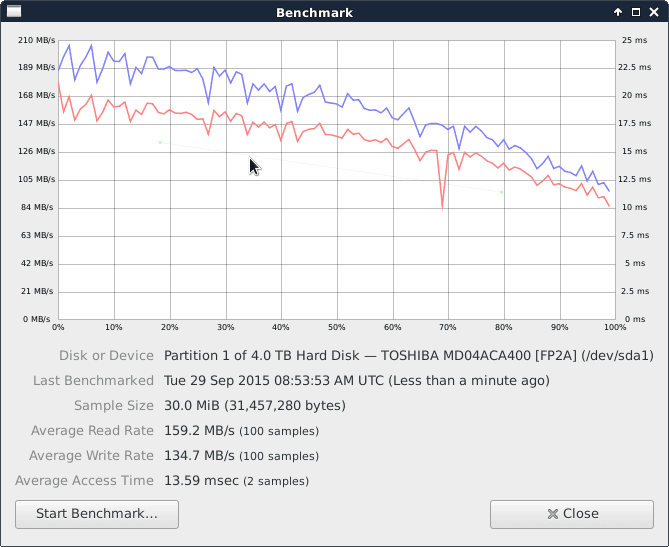Click the Benchmark window title text
669x547 pixels.
click(314, 13)
